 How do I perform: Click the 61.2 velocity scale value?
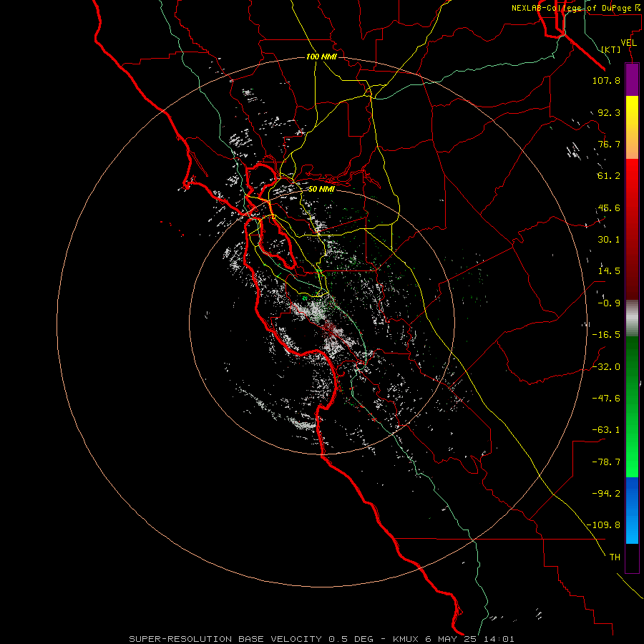609,176
